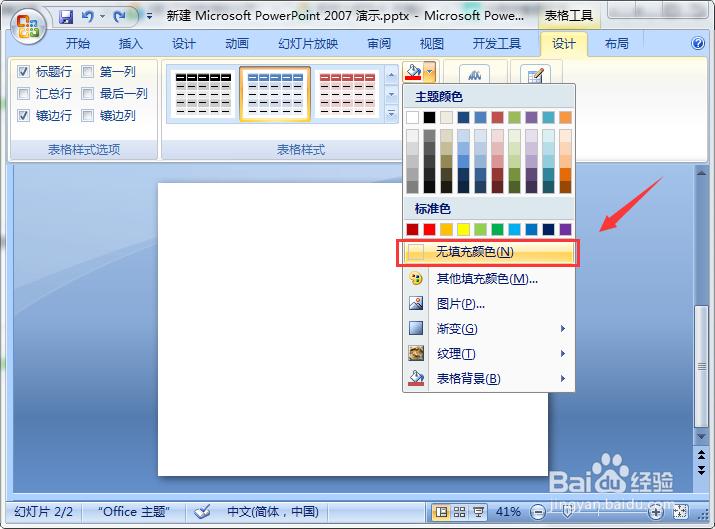Screen dimensions: 715x529
Task: Customize Quick Access Toolbar arrow
Action: pos(149,17)
